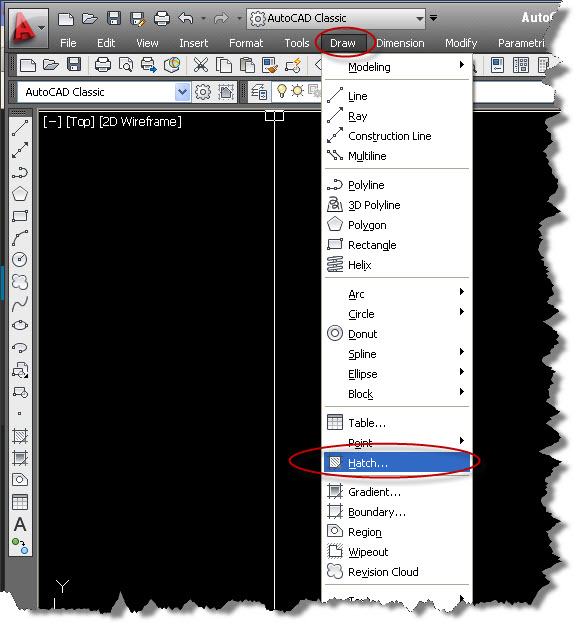575x623 pixels.
Task: Click the Cut scissors icon in toolbar
Action: click(201, 64)
